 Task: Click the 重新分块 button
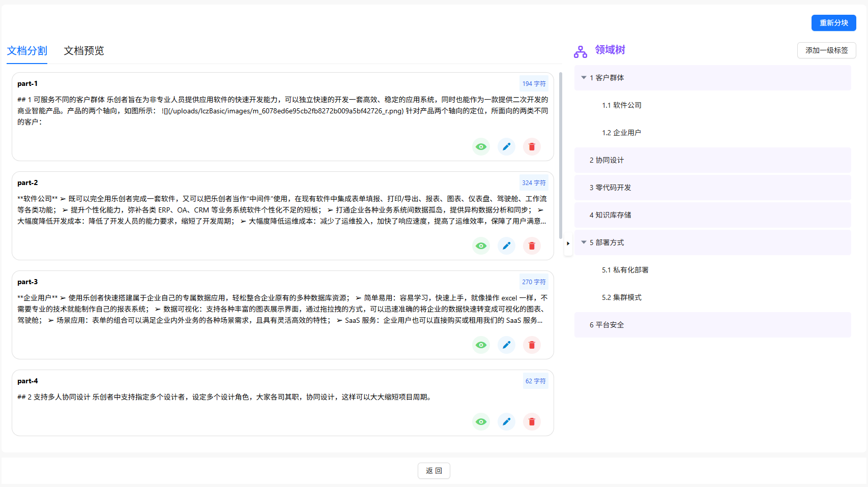tap(833, 23)
